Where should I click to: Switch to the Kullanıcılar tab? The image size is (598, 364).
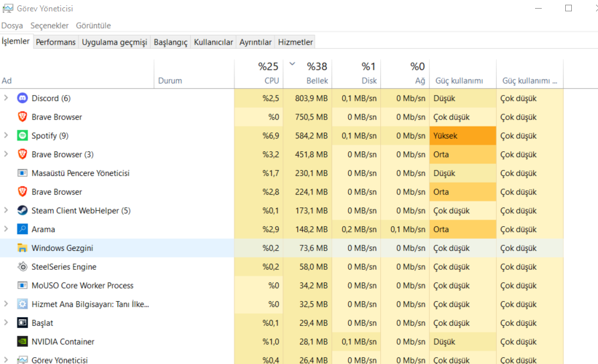[213, 42]
